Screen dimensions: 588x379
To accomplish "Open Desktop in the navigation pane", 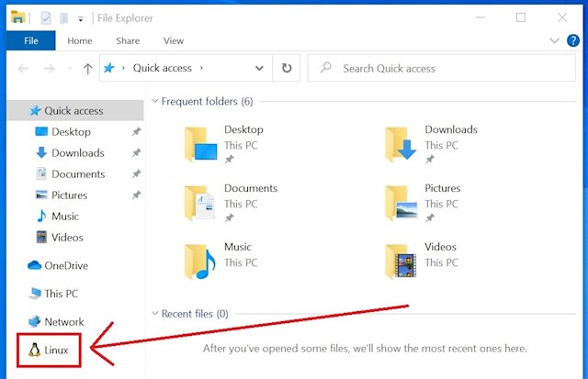I will coord(71,132).
